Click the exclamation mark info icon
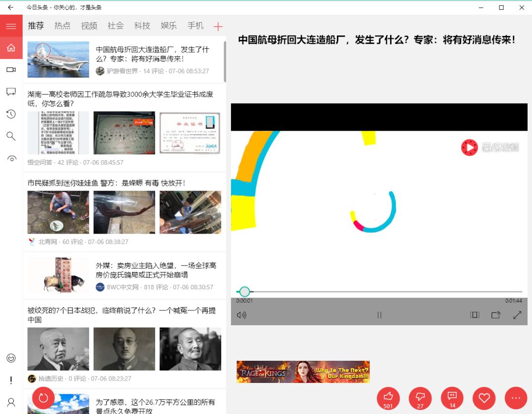This screenshot has height=414, width=532. (11, 380)
